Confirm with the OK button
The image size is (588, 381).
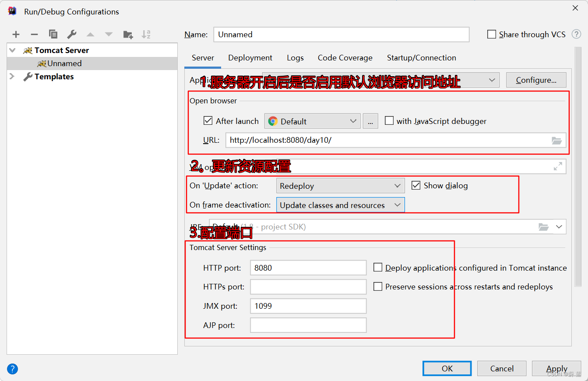click(x=447, y=368)
